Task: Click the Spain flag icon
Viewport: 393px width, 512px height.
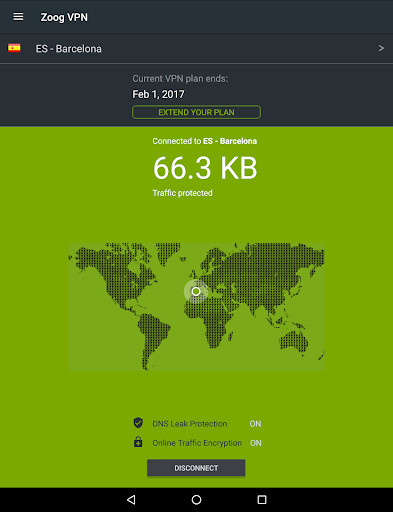Action: pyautogui.click(x=14, y=48)
